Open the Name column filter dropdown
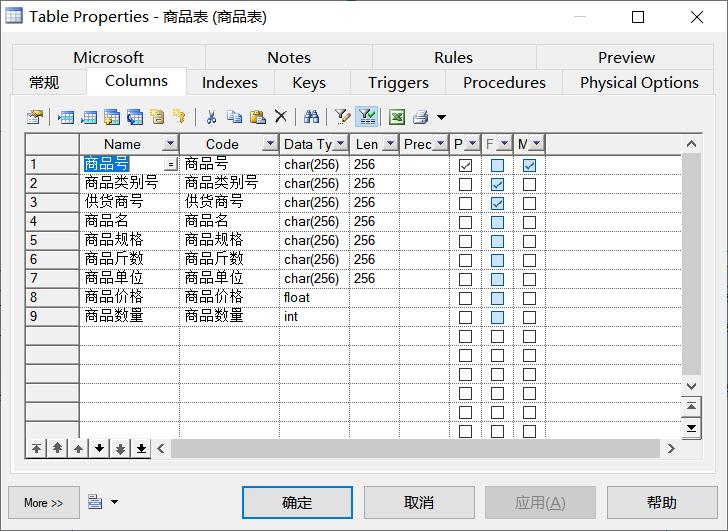Screen dimensions: 728x531 tap(170, 144)
